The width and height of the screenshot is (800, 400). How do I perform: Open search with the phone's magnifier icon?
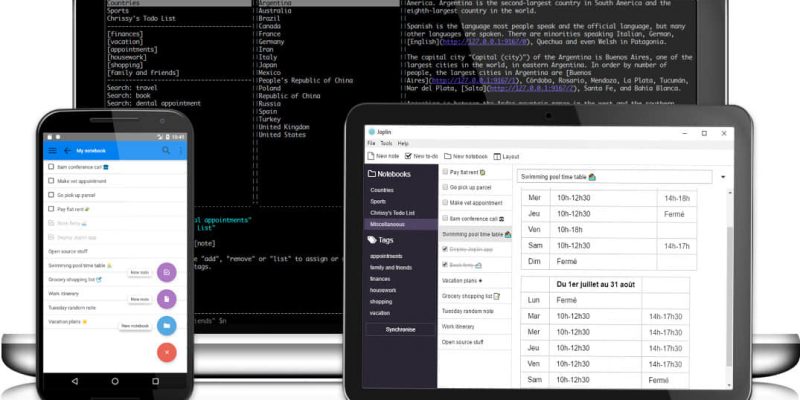point(166,150)
